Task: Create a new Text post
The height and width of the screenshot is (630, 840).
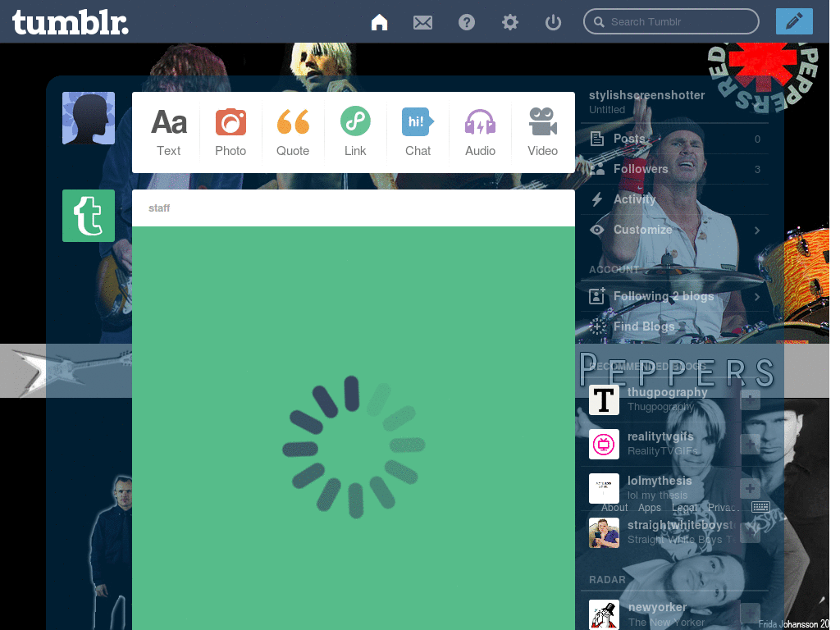Action: pos(169,132)
